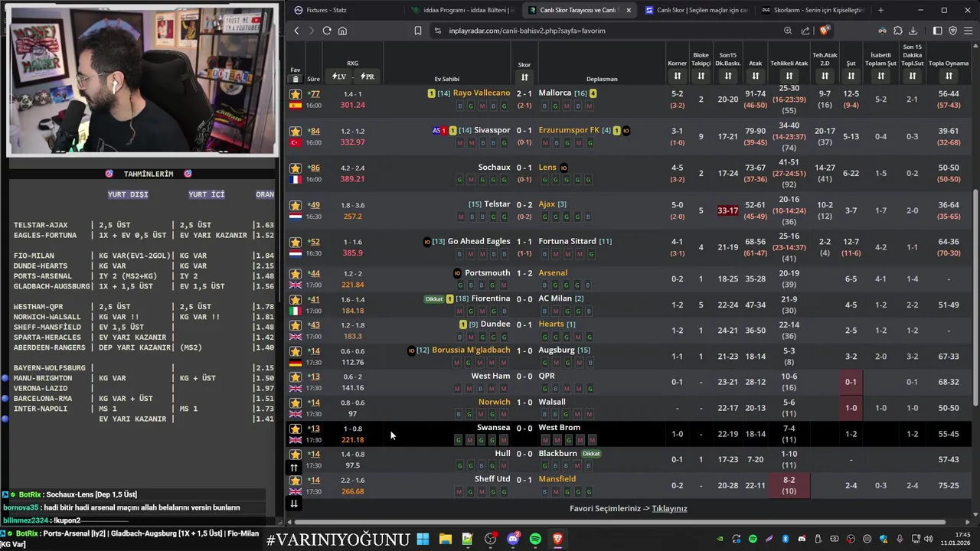Click the vertical page scrollbar

click(975, 298)
